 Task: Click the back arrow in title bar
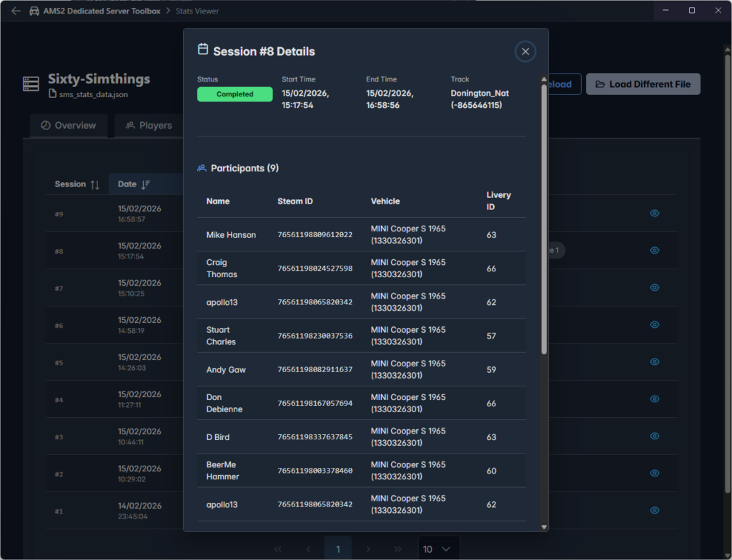[x=16, y=11]
